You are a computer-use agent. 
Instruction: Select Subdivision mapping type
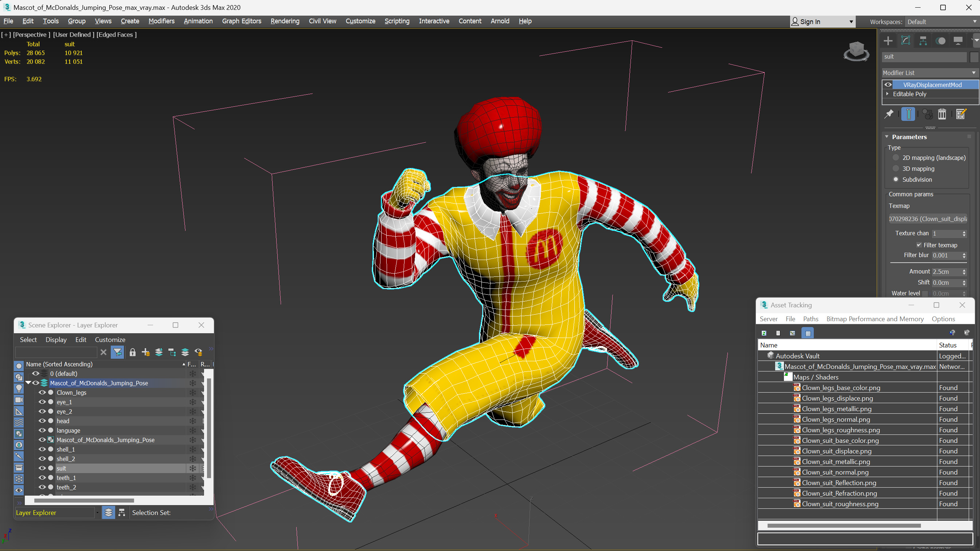(x=895, y=180)
